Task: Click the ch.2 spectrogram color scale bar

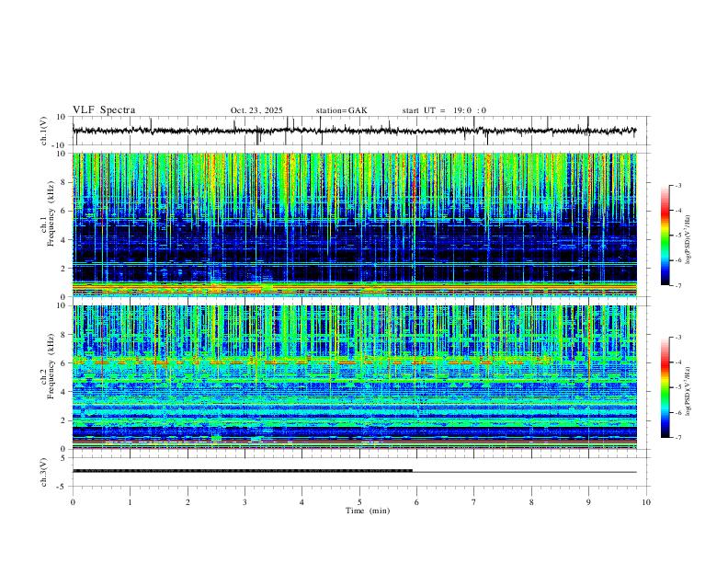Action: point(665,387)
